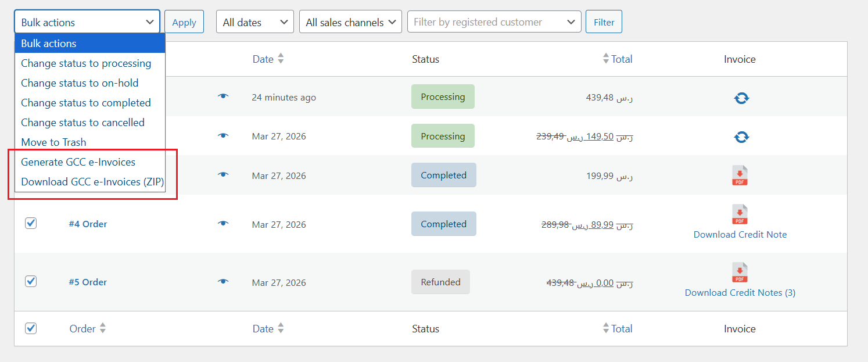Click the regenerate invoice icon on the newest processing order
Screen dimensions: 868x362
[x=741, y=98]
